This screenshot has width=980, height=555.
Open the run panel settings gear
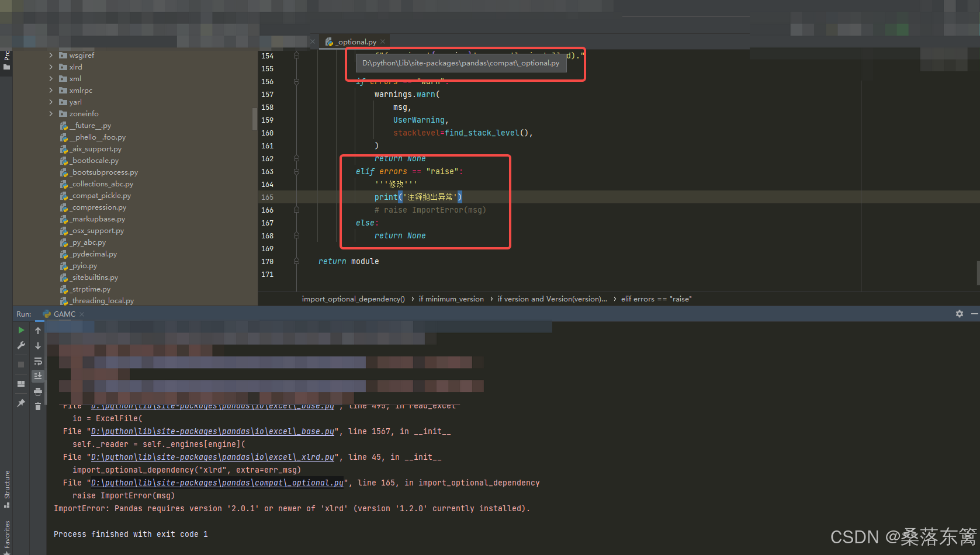tap(959, 314)
